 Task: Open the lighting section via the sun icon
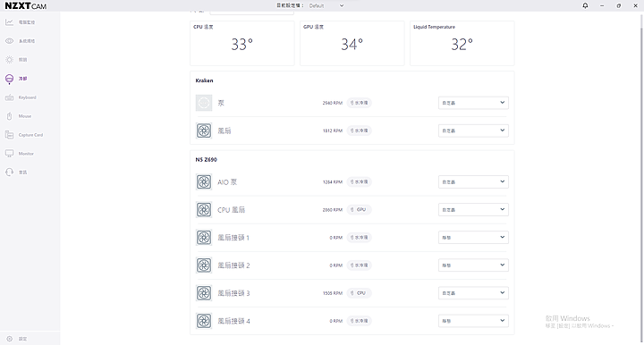pyautogui.click(x=10, y=60)
